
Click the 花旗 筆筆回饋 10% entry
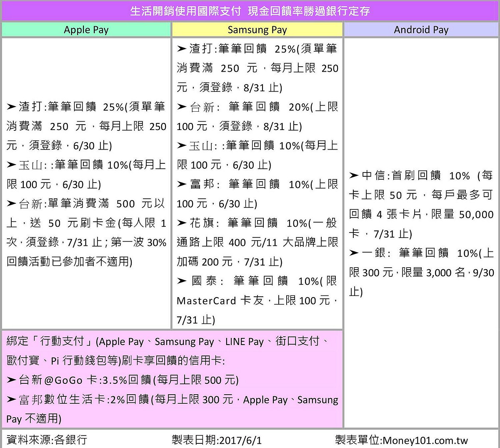[x=257, y=243]
